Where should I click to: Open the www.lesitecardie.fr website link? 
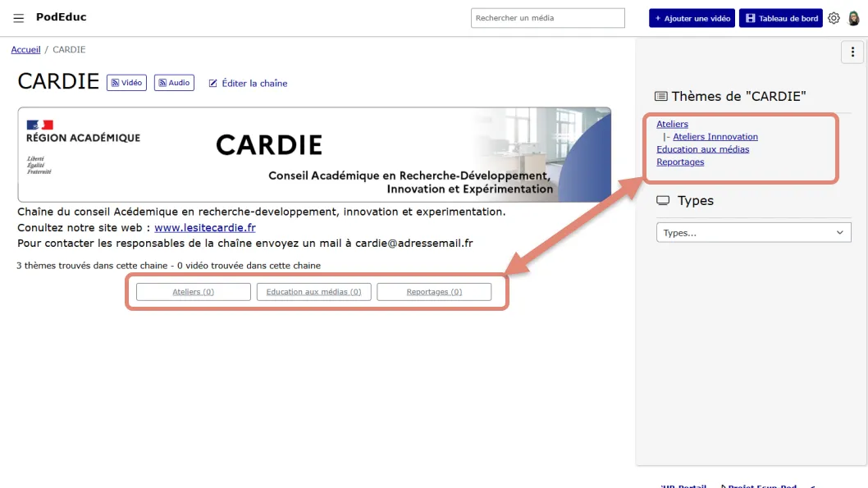point(205,227)
